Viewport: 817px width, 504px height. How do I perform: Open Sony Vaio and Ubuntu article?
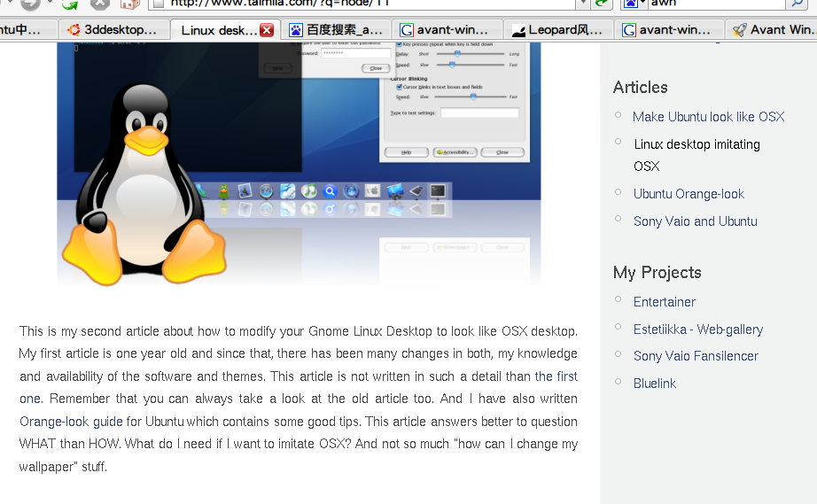coord(695,221)
